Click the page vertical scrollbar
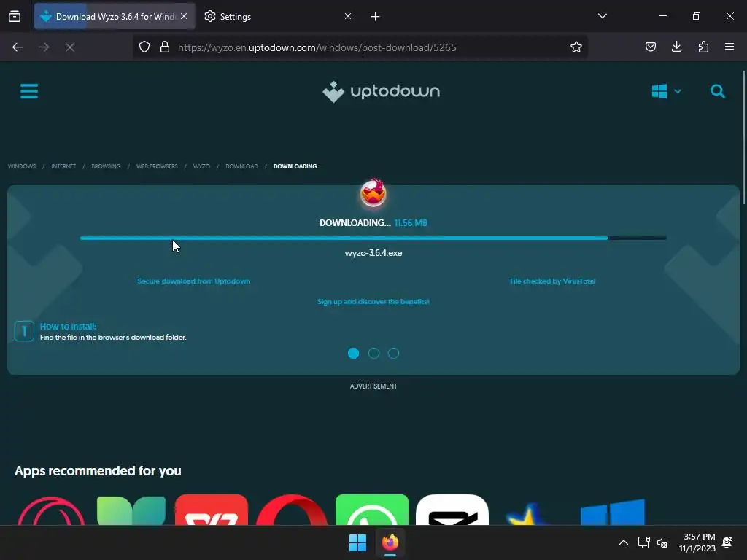The height and width of the screenshot is (560, 747). 743,138
